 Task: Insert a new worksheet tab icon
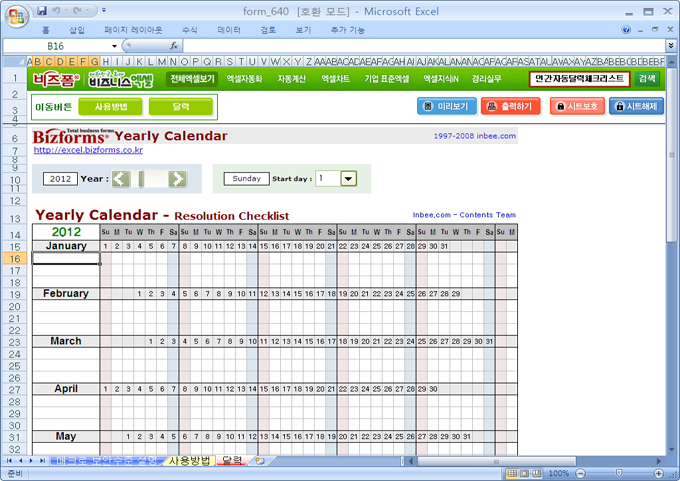(260, 461)
